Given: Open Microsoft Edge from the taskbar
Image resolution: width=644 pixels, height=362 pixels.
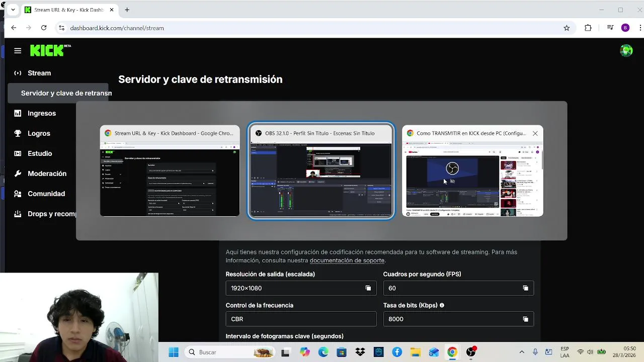Looking at the screenshot, I should tap(323, 352).
